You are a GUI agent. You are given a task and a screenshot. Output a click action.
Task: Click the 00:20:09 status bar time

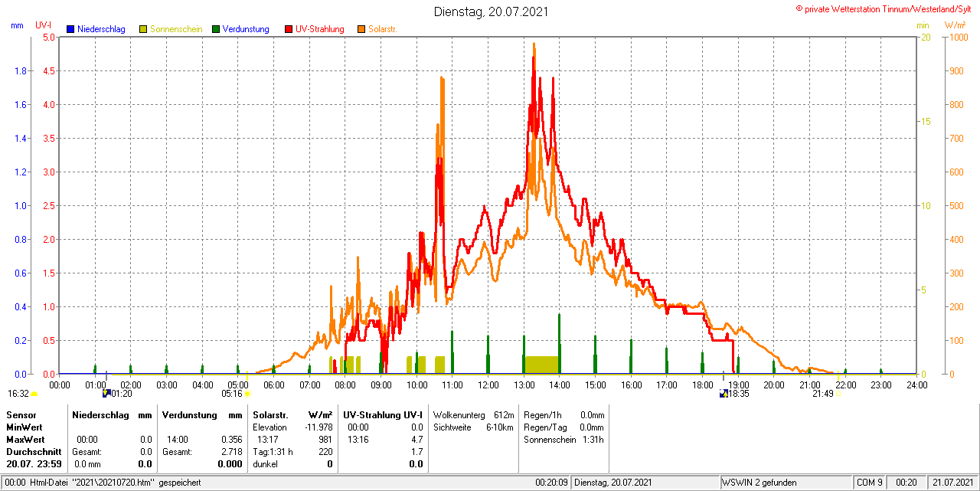551,483
